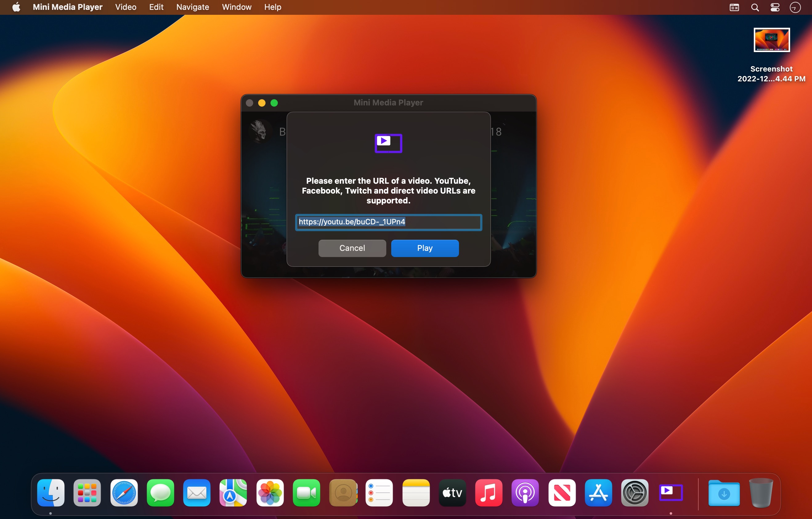Open the Downloads folder in the Dock
The height and width of the screenshot is (519, 812).
[724, 492]
